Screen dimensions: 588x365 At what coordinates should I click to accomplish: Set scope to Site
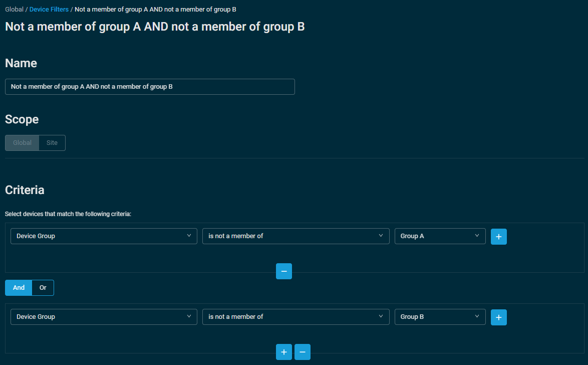(52, 143)
